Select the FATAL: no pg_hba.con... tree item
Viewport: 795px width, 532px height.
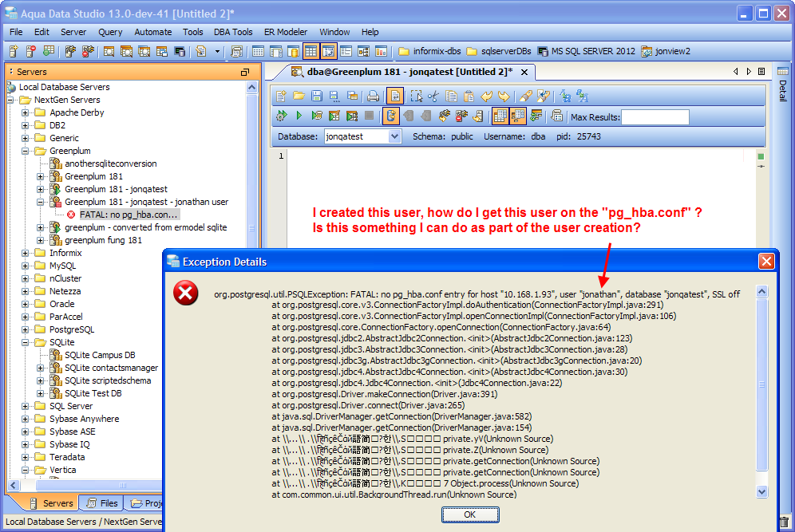coord(129,215)
